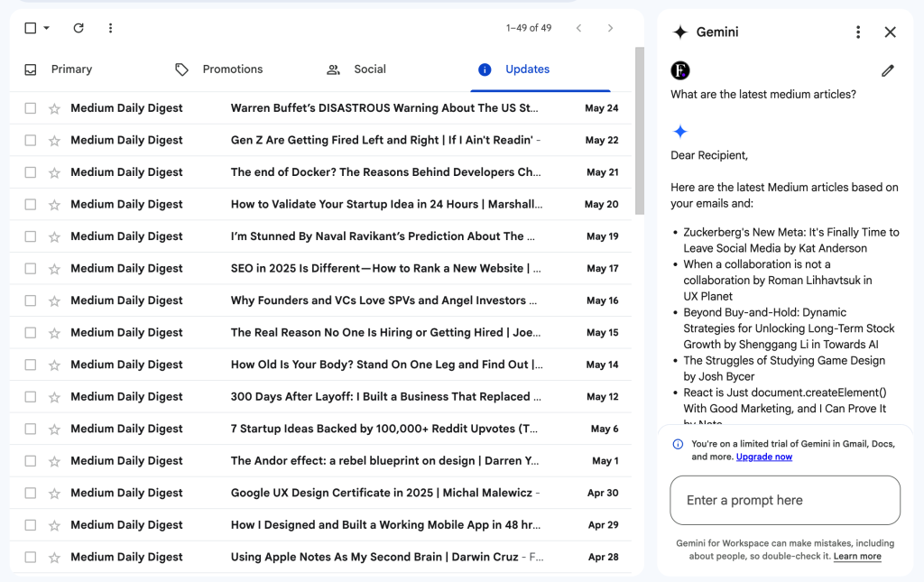The image size is (924, 582).
Task: Tick the Google UX Design Certificate email checkbox
Action: point(31,493)
